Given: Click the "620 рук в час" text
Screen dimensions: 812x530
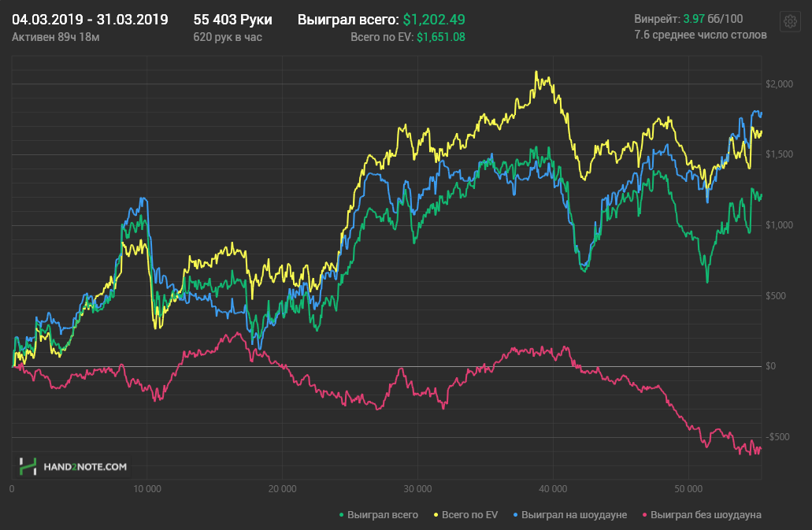Looking at the screenshot, I should [x=228, y=37].
